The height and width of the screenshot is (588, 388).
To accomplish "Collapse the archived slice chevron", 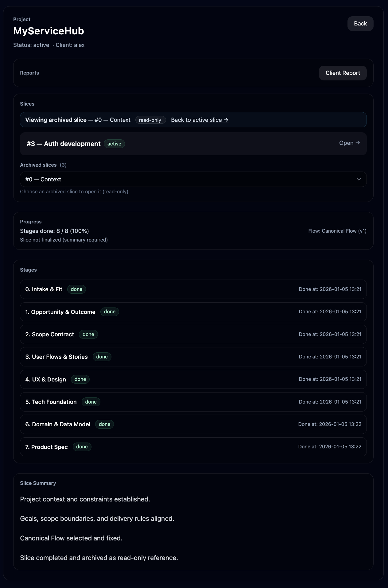I will click(x=358, y=179).
